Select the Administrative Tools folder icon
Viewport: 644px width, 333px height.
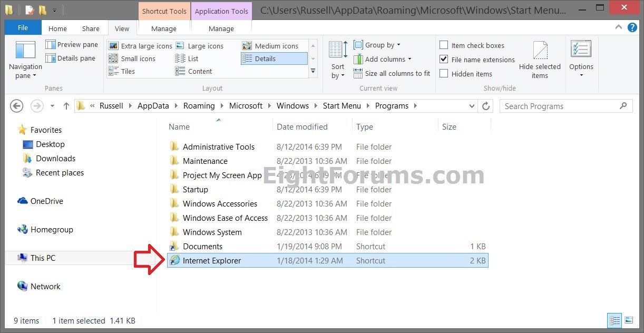tap(174, 147)
